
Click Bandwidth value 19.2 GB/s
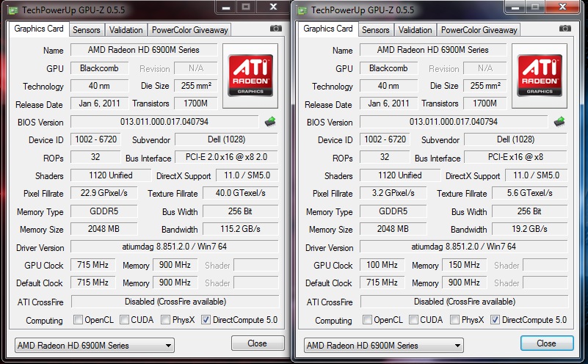[529, 229]
